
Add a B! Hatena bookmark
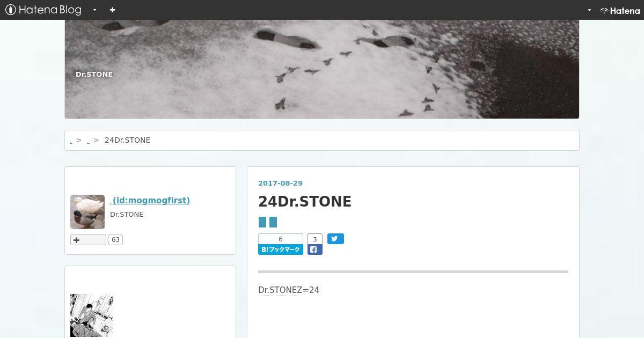pyautogui.click(x=281, y=249)
